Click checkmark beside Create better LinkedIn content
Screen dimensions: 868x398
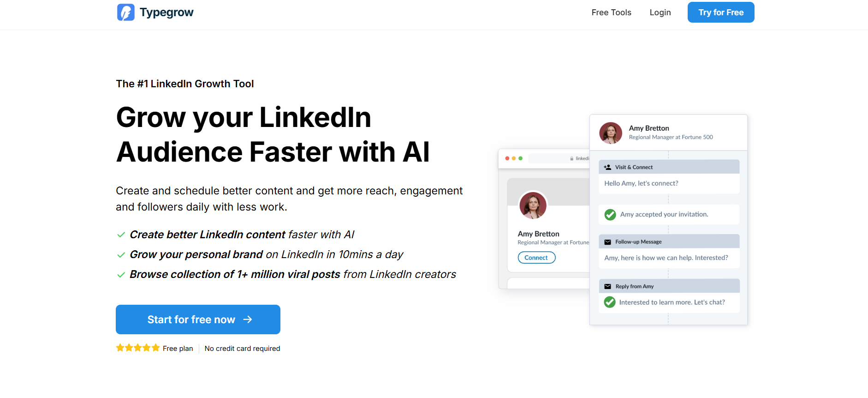point(121,235)
